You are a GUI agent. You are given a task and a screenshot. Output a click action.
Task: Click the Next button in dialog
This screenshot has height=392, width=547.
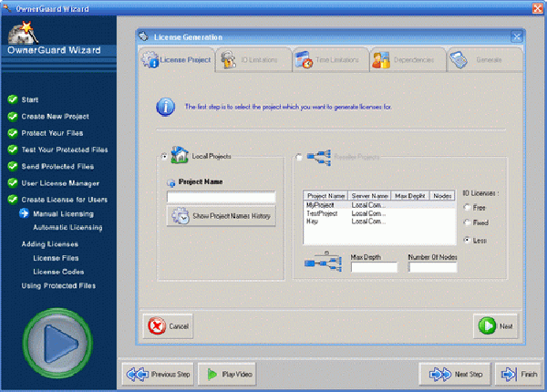(x=495, y=325)
